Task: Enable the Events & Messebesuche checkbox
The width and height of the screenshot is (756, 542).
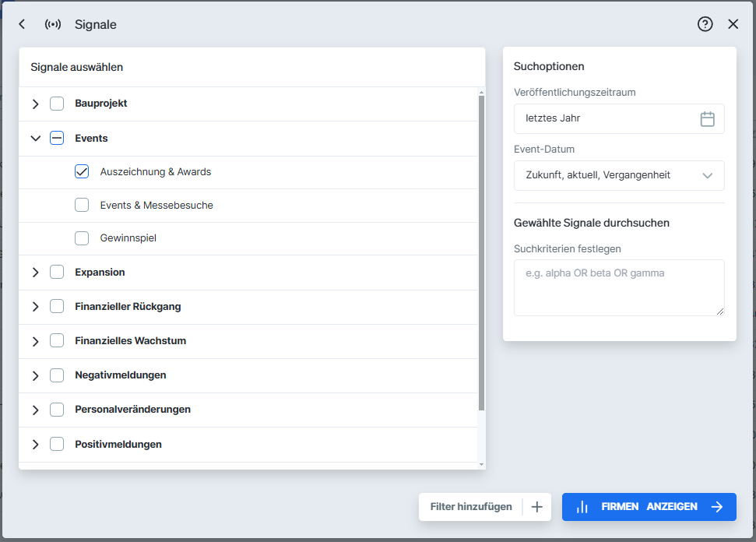Action: pos(82,205)
